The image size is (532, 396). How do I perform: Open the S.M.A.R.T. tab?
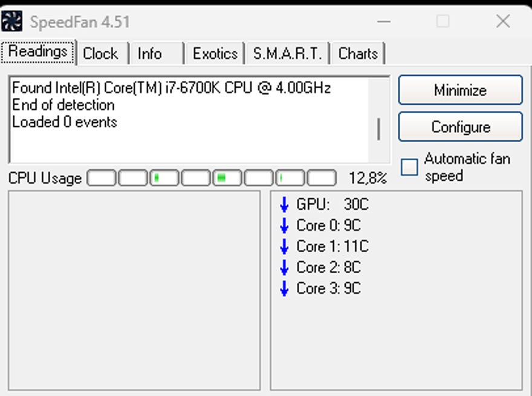(288, 53)
